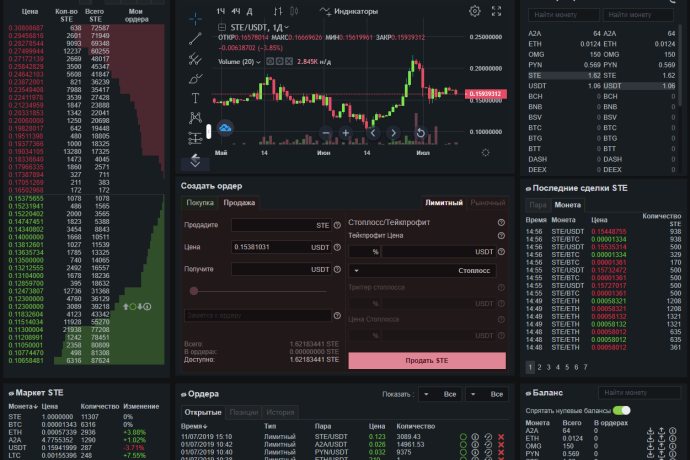The width and height of the screenshot is (690, 460).
Task: Click the sell amount percentage slider handle
Action: tap(194, 291)
